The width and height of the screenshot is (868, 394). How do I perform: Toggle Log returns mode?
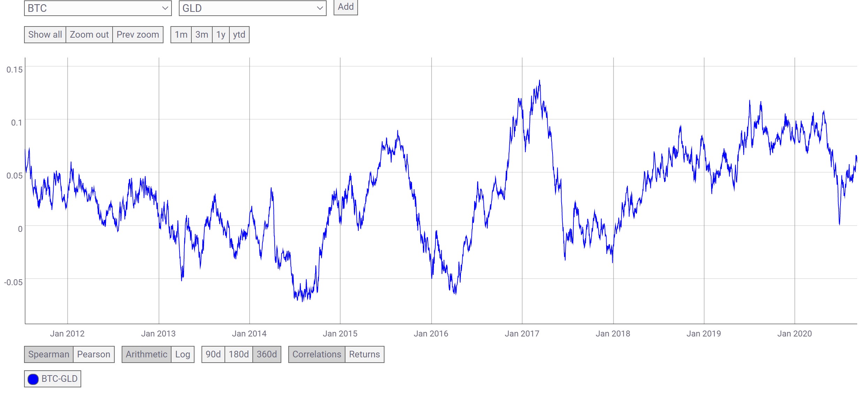click(x=182, y=354)
